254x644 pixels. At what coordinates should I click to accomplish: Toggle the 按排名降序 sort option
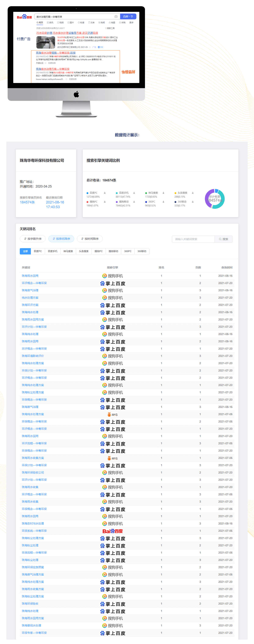coord(61,239)
